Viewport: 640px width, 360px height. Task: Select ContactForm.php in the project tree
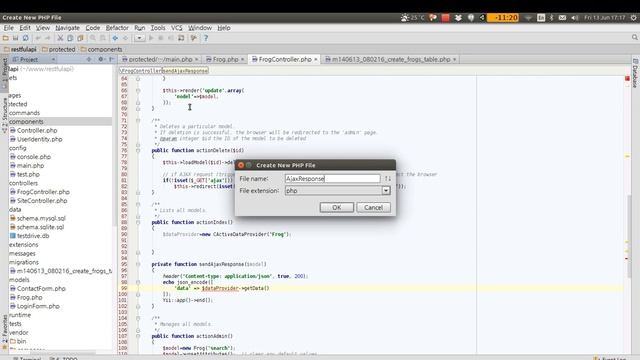coord(41,289)
